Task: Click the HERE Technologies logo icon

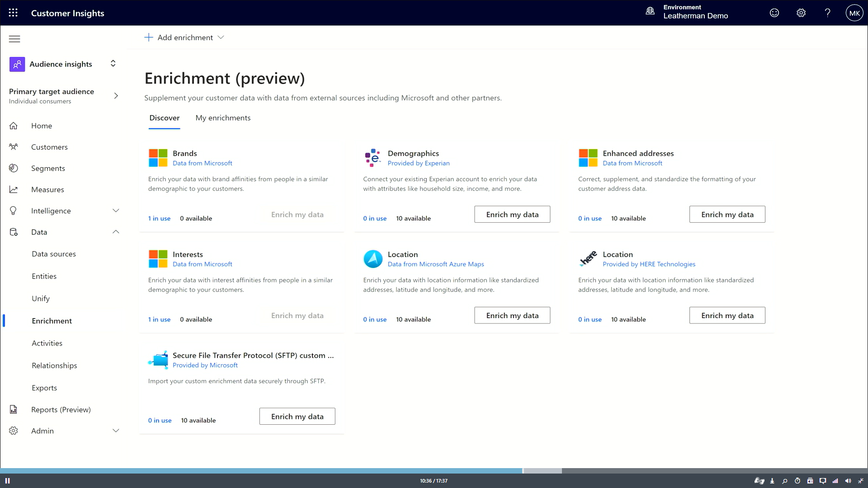Action: pos(588,259)
